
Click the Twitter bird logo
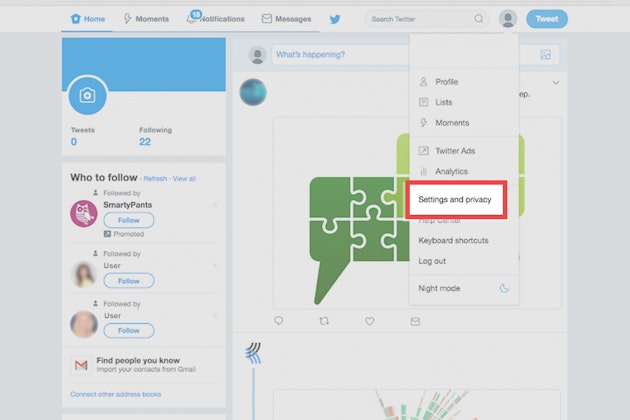click(335, 19)
